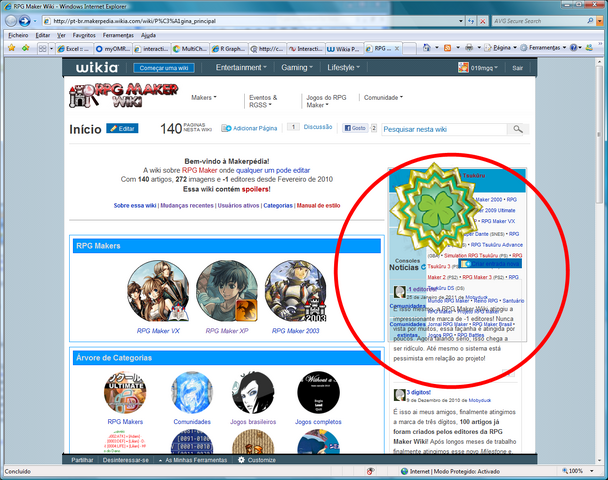608x480 pixels.
Task: Show Quick Tabs grid view
Action: (x=42, y=48)
